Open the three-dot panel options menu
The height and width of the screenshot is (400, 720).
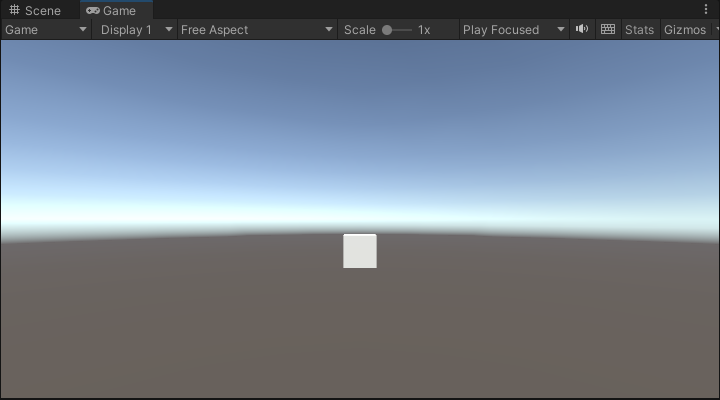pyautogui.click(x=706, y=10)
